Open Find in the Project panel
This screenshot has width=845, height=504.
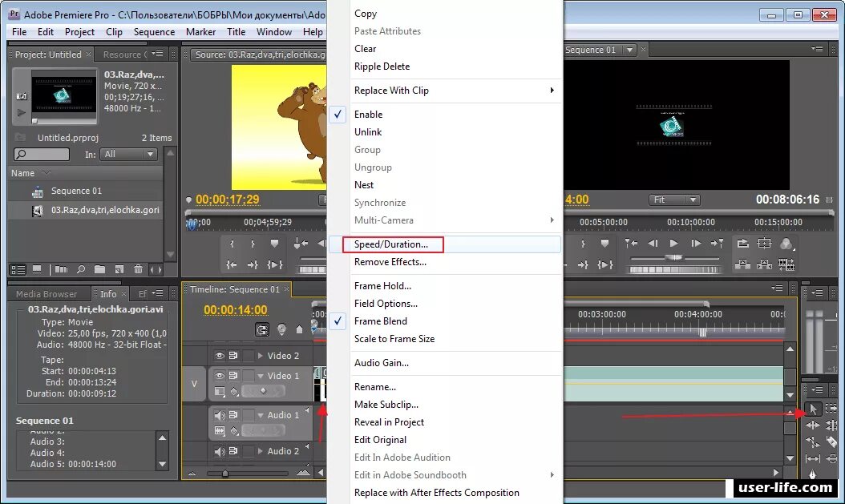(x=81, y=269)
